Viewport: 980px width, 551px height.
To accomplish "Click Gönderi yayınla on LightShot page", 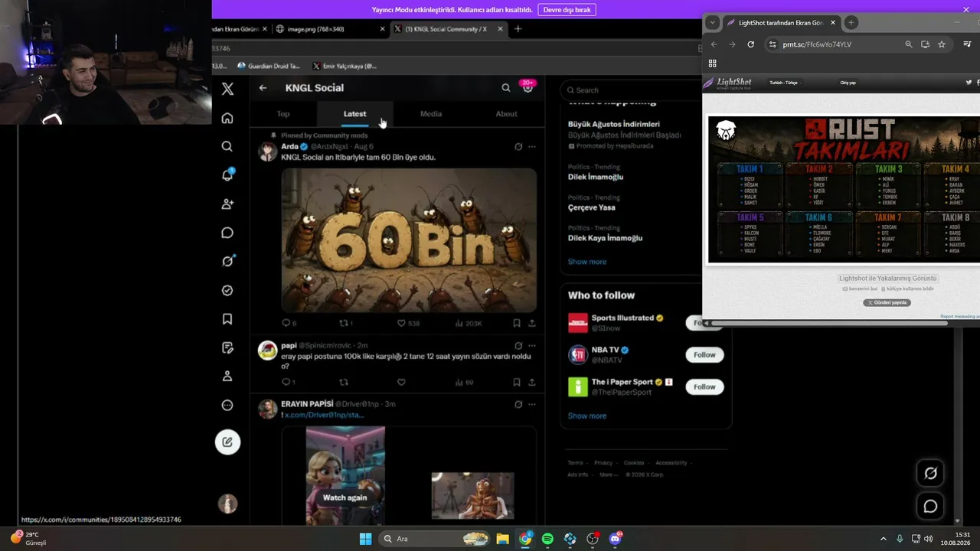I will 887,303.
